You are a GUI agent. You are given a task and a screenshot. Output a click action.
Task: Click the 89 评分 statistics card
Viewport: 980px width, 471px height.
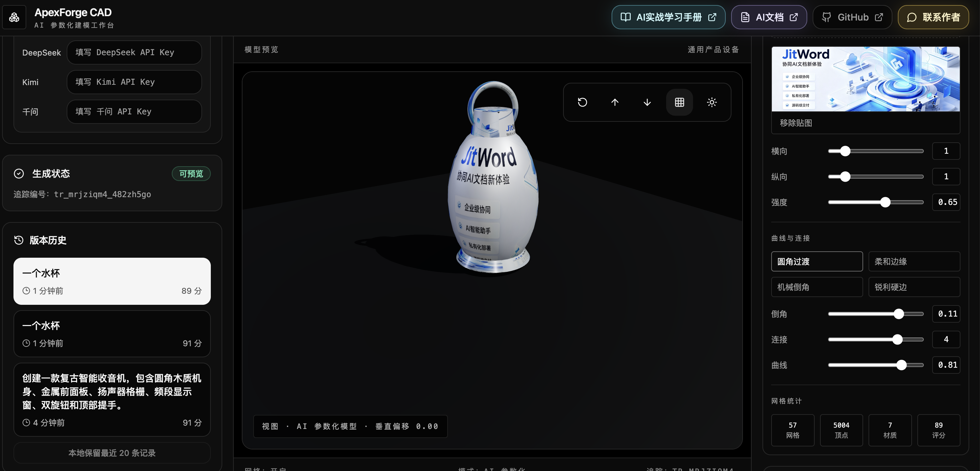(939, 430)
